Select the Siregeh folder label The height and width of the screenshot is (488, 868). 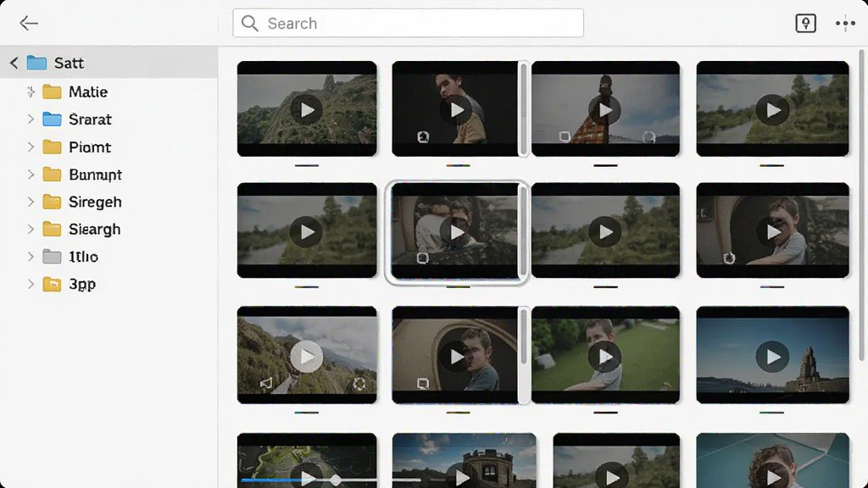[x=95, y=202]
